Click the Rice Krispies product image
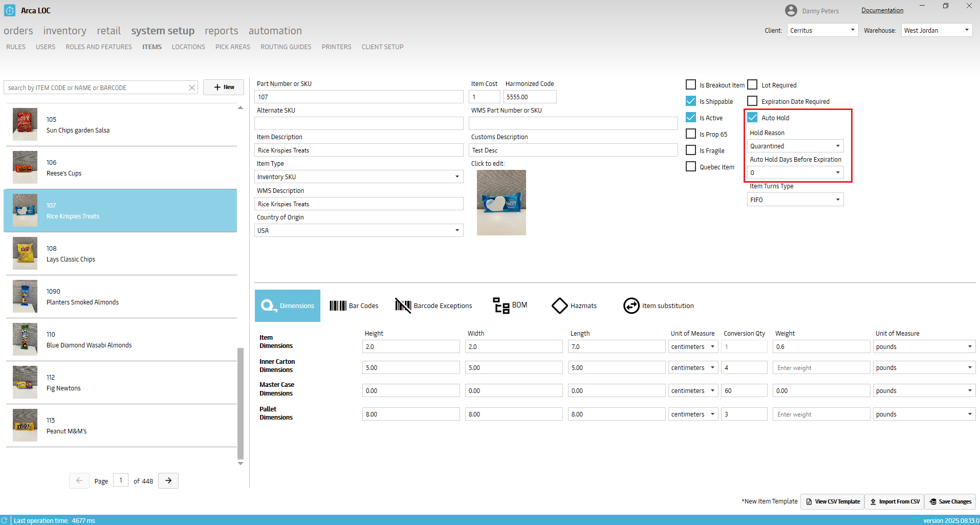 501,203
